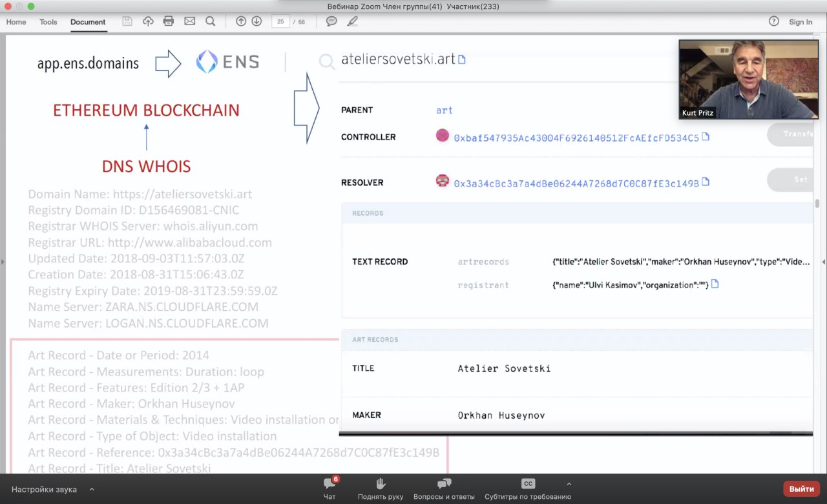Click the Transfer button
The height and width of the screenshot is (504, 827).
pyautogui.click(x=790, y=134)
